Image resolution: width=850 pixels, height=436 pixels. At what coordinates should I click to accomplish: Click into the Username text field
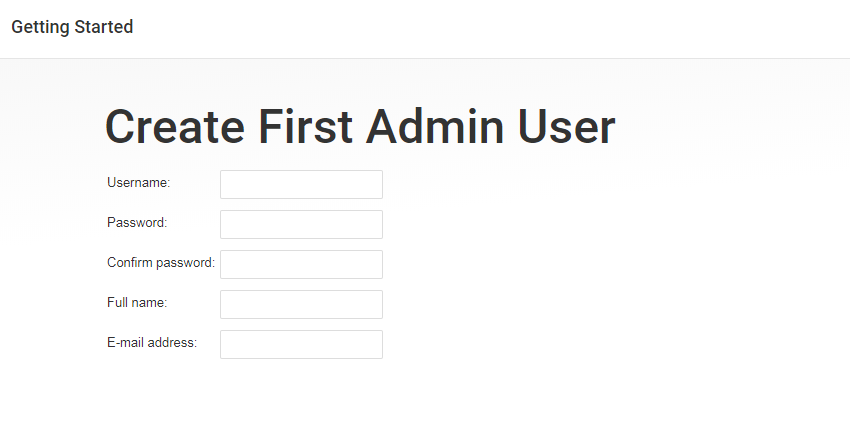[301, 184]
